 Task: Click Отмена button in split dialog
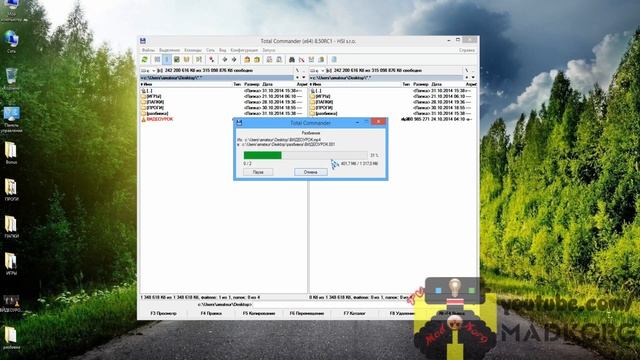tap(311, 172)
